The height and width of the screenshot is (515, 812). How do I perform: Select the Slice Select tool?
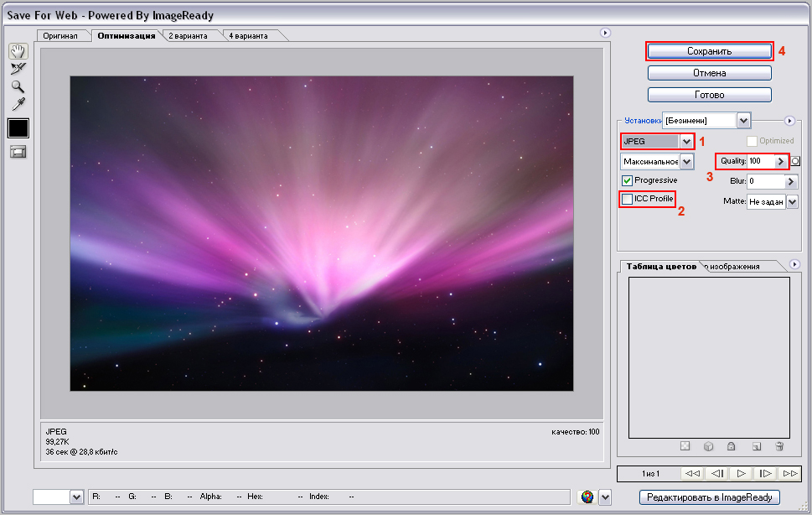(18, 69)
